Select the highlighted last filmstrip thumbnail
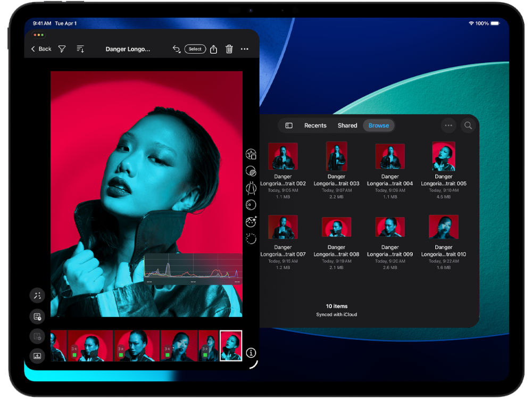Viewport: 532px width, 399px height. click(231, 346)
